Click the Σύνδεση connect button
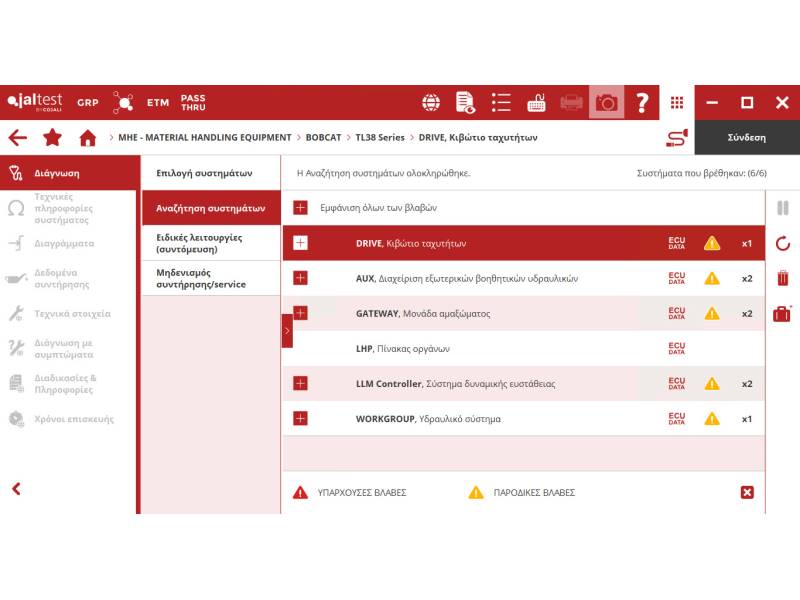This screenshot has width=800, height=600. [x=746, y=138]
